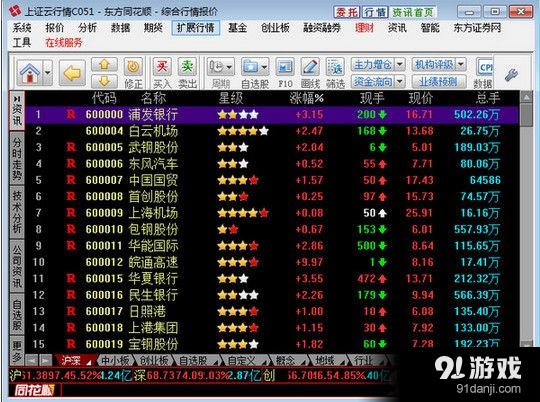Open the 自选股 toolbar dropdown

pos(255,67)
